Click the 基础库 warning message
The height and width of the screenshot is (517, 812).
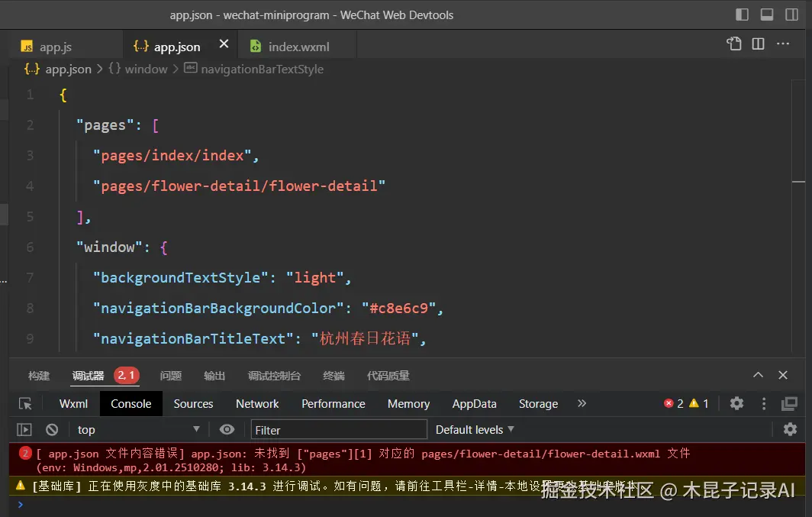(407, 486)
